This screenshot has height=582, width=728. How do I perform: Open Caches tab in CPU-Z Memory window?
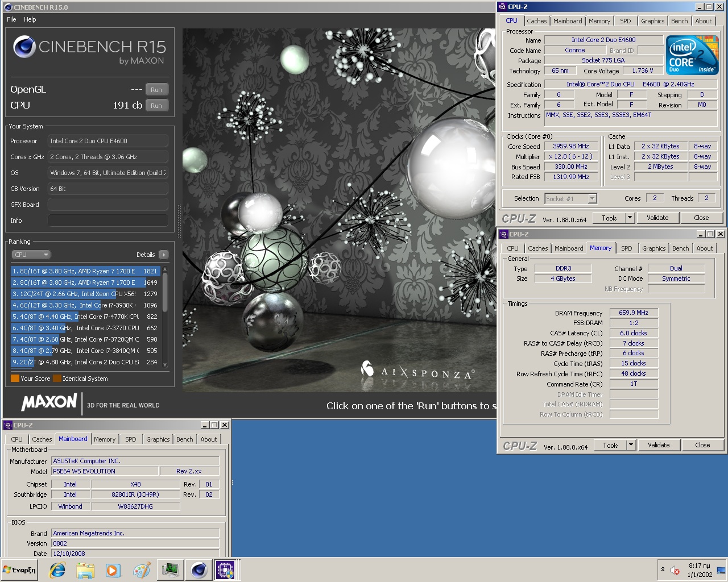537,248
